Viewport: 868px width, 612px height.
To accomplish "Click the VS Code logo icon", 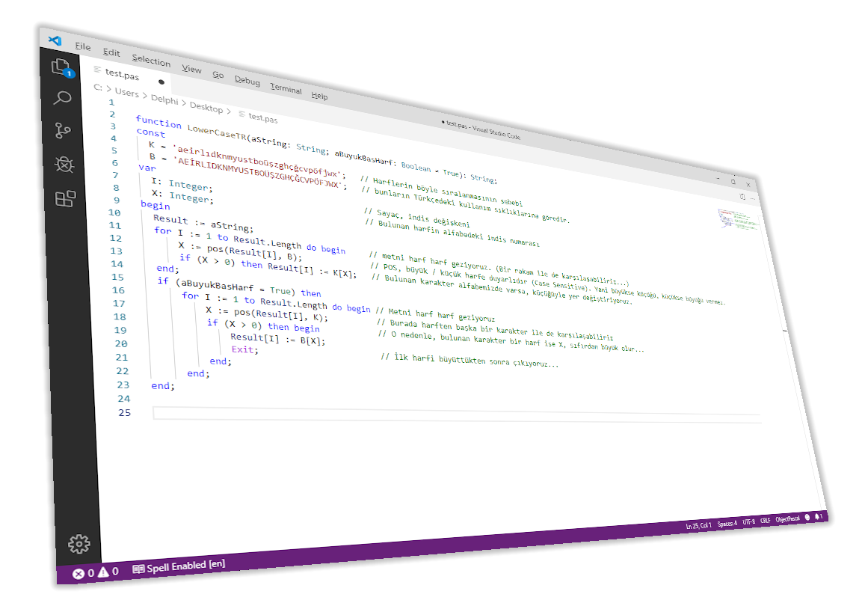I will [55, 40].
